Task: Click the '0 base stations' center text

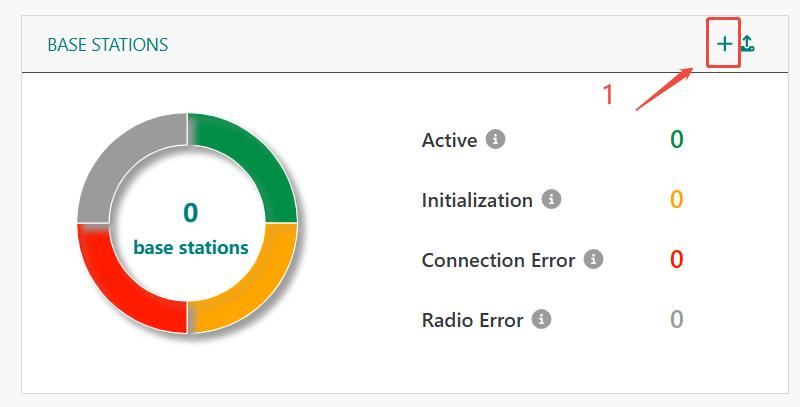Action: click(190, 230)
